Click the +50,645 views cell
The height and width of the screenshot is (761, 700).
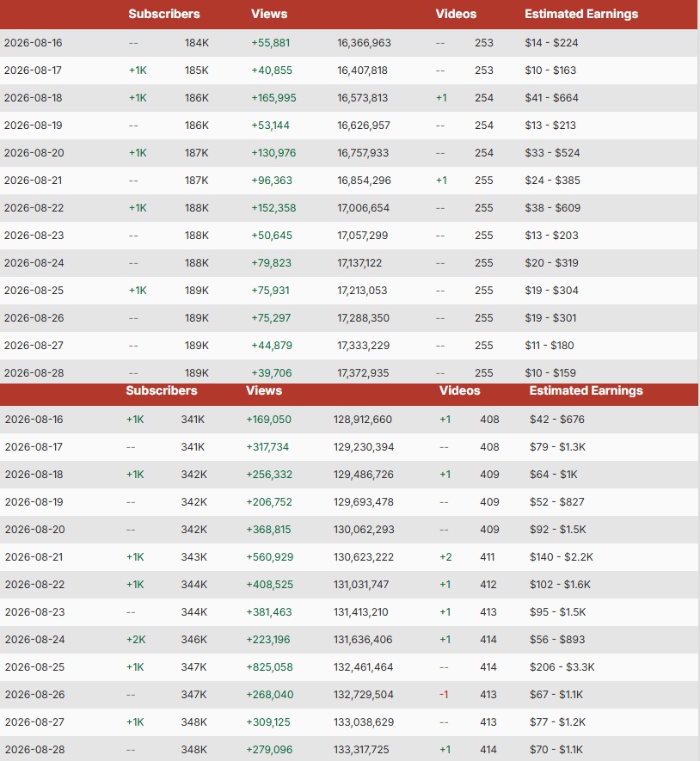click(x=272, y=236)
